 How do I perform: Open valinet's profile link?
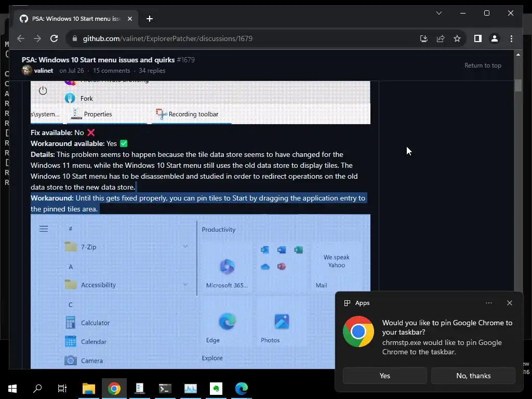[44, 71]
